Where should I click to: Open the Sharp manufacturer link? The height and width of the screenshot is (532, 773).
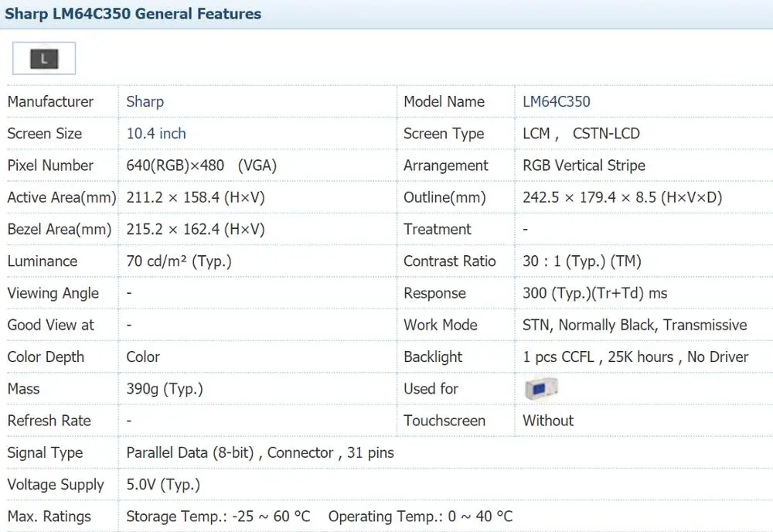pyautogui.click(x=145, y=101)
